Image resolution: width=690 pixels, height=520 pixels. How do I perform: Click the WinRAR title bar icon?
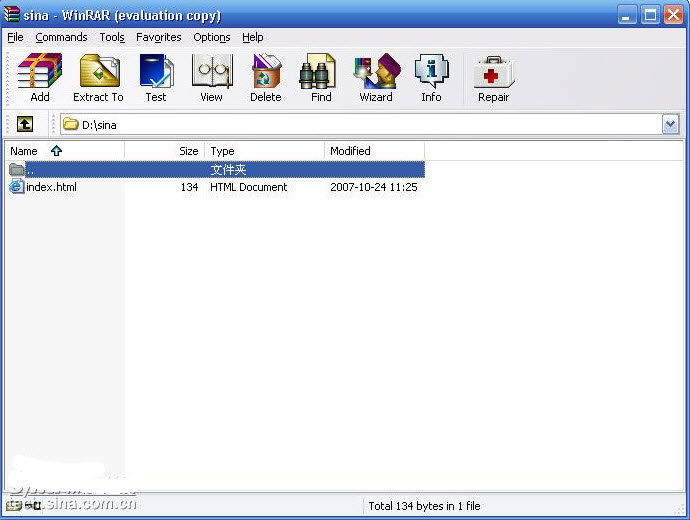pyautogui.click(x=11, y=14)
